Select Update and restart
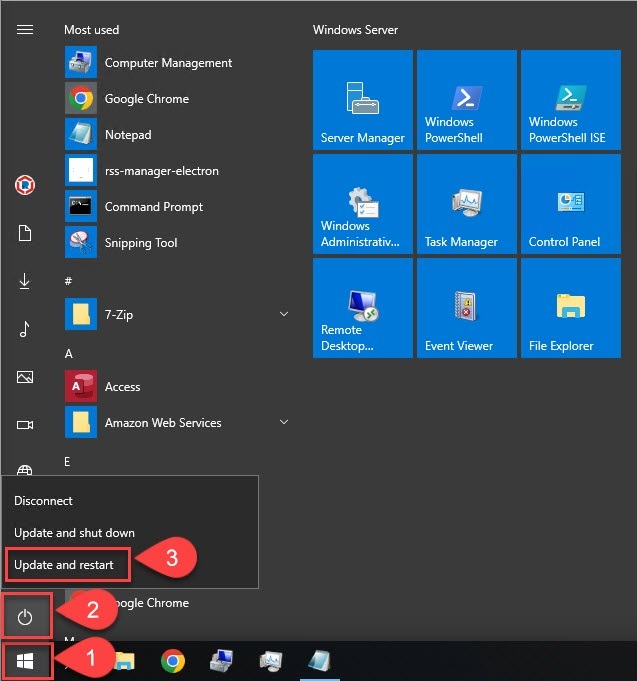Image resolution: width=637 pixels, height=681 pixels. [x=65, y=565]
